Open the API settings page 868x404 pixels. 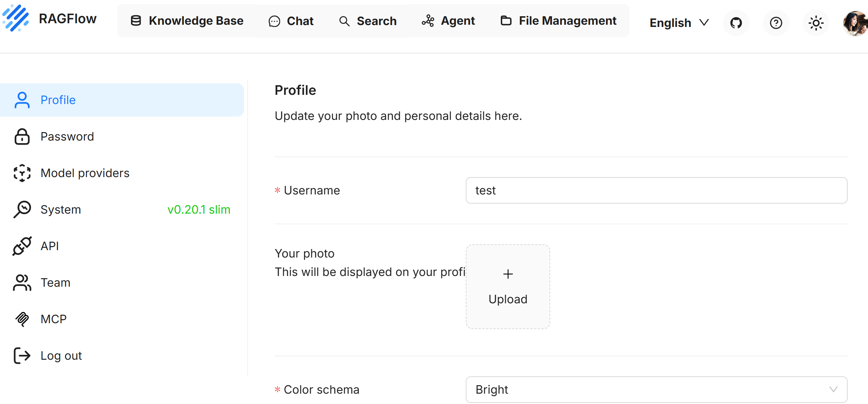(x=49, y=246)
